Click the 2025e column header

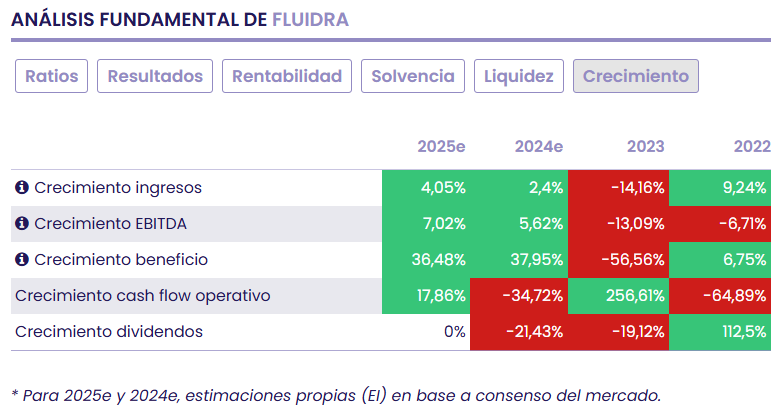pos(441,147)
